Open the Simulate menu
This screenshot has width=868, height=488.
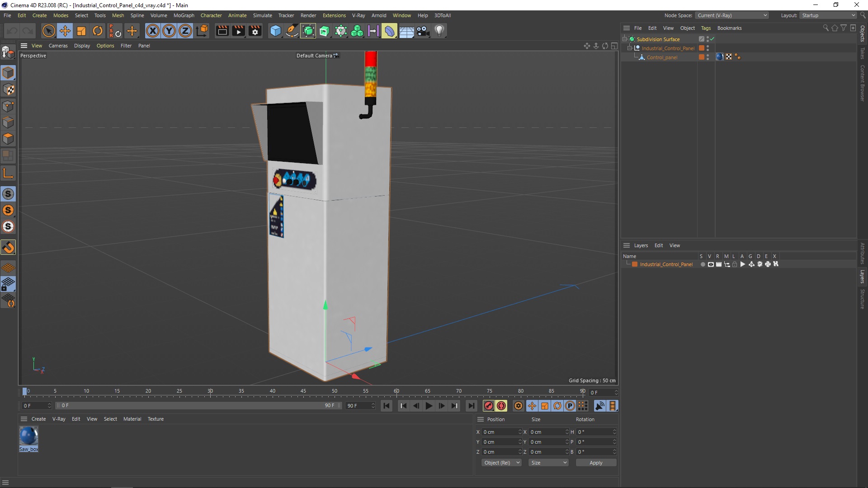[x=262, y=15]
